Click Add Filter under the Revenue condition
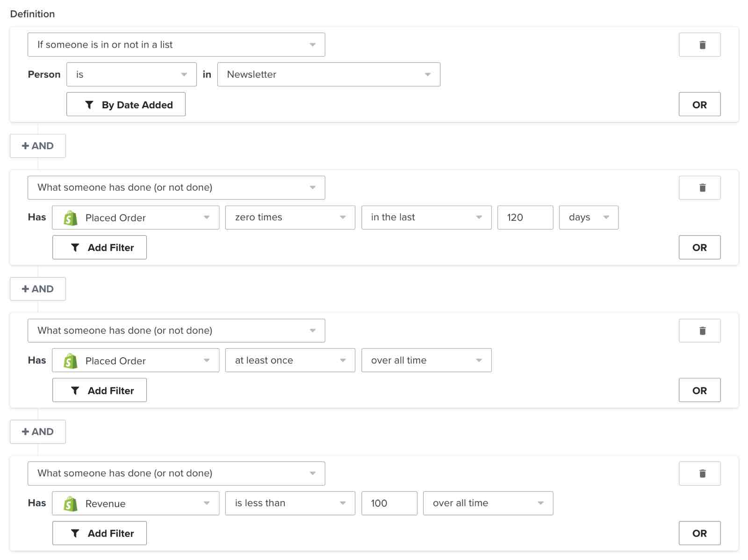 point(100,533)
